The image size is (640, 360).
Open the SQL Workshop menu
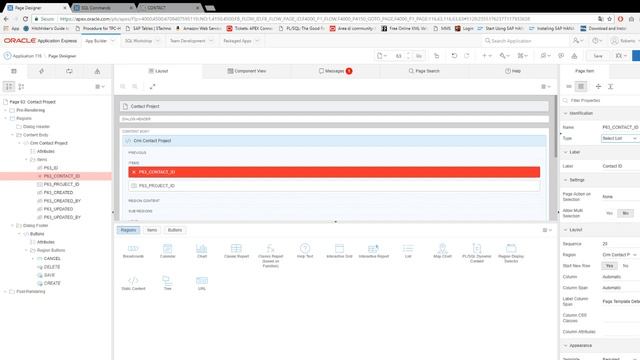pyautogui.click(x=142, y=41)
